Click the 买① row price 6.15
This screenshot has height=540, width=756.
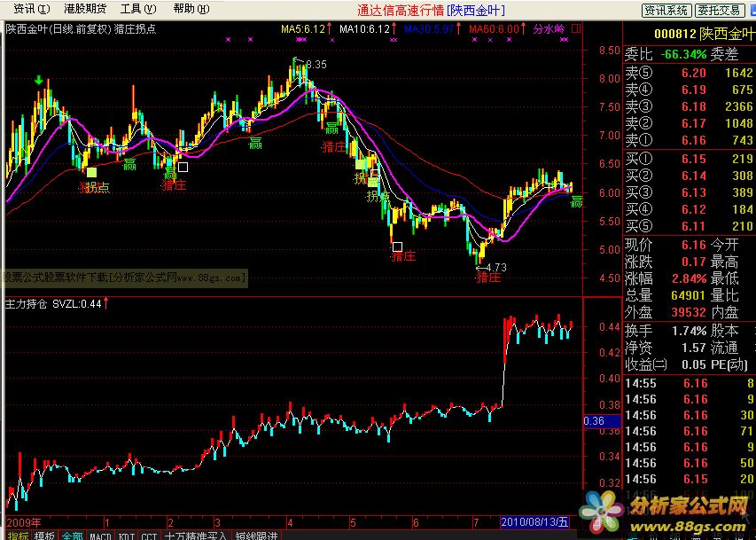tap(693, 159)
